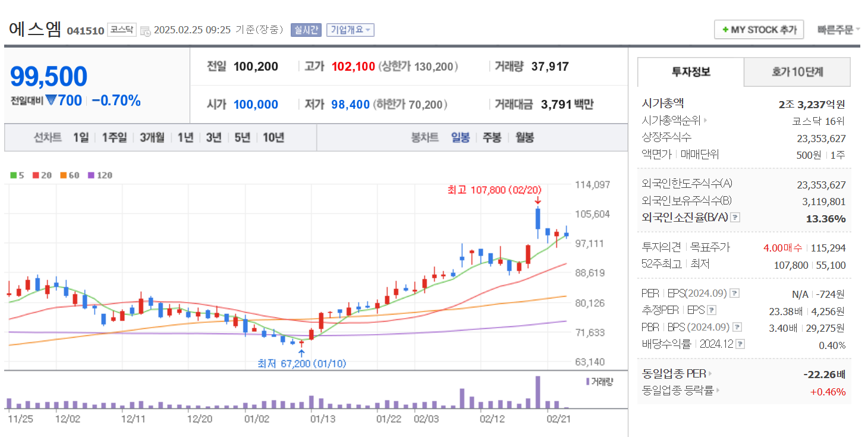The height and width of the screenshot is (437, 868).
Task: Open 동일업종 PER comparison link
Action: [x=710, y=373]
